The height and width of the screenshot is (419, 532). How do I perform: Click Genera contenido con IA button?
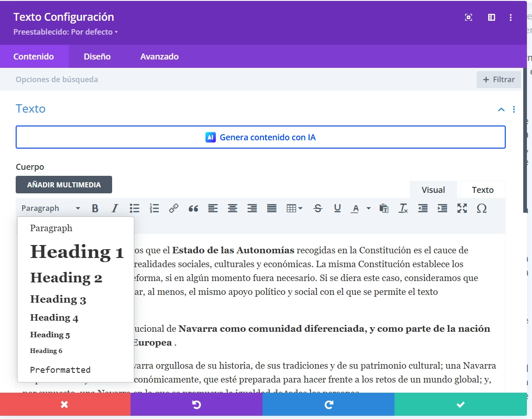point(261,137)
